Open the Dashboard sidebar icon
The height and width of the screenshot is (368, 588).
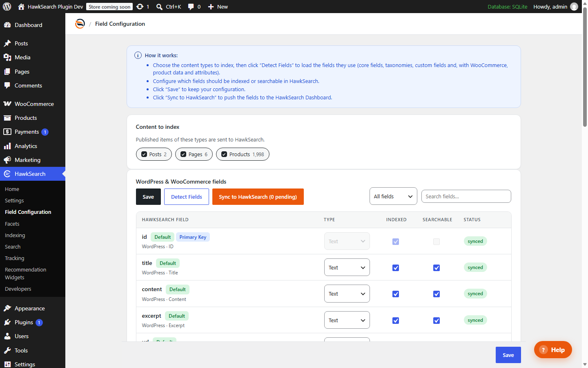7,25
